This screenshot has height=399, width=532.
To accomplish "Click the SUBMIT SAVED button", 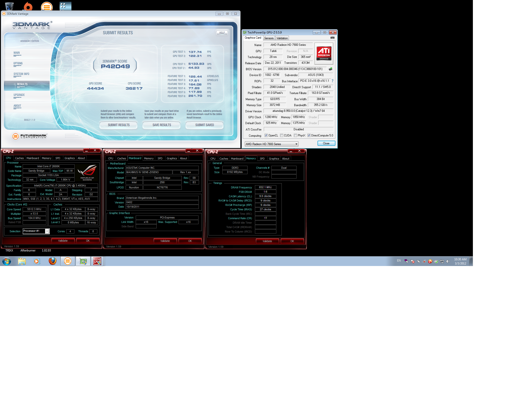I will (x=204, y=125).
